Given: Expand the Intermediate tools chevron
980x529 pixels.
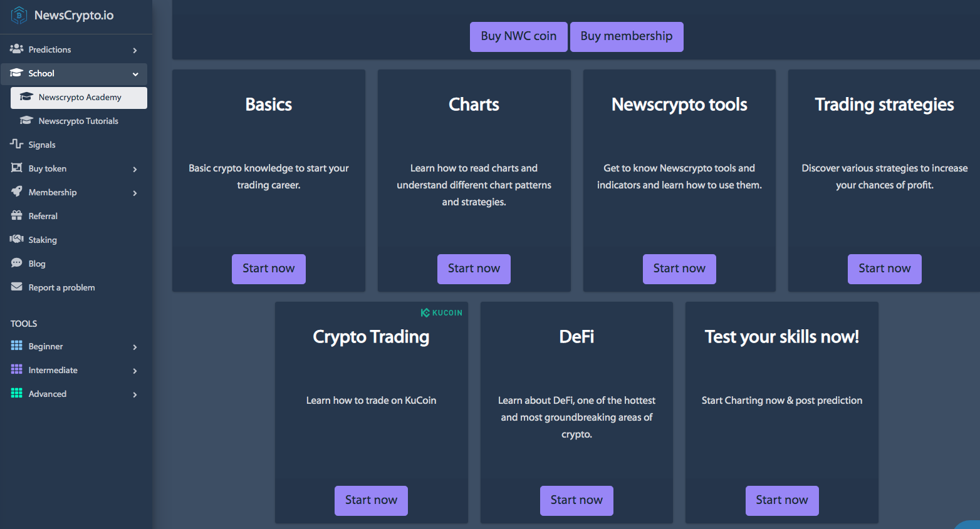Looking at the screenshot, I should (x=135, y=371).
